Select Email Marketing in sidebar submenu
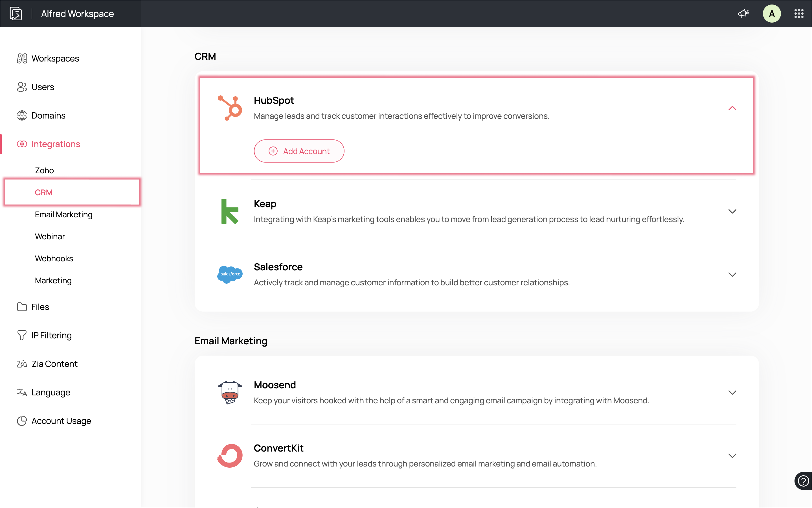Screen dimensions: 812x508 coord(63,214)
